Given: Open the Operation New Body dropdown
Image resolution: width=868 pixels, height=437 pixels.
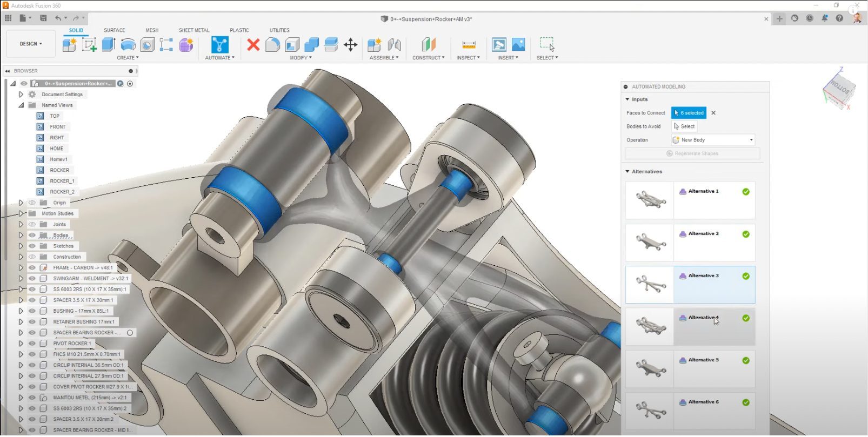Looking at the screenshot, I should click(713, 140).
